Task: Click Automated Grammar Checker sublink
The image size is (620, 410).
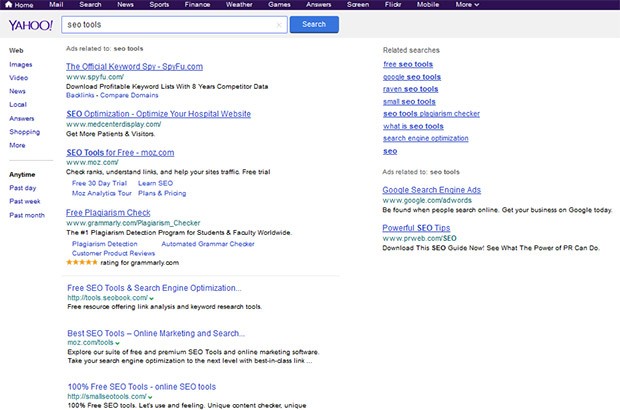Action: click(x=208, y=244)
